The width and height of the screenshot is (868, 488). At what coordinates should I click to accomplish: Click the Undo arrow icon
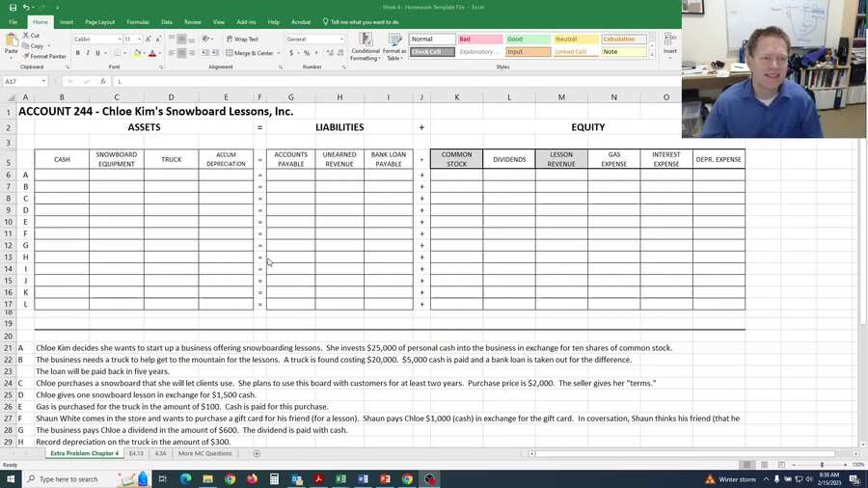pos(26,7)
